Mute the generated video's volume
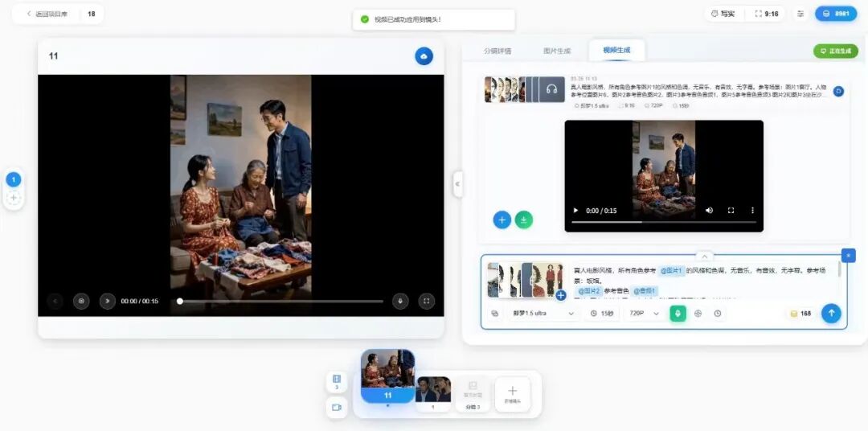Image resolution: width=868 pixels, height=431 pixels. pyautogui.click(x=709, y=211)
